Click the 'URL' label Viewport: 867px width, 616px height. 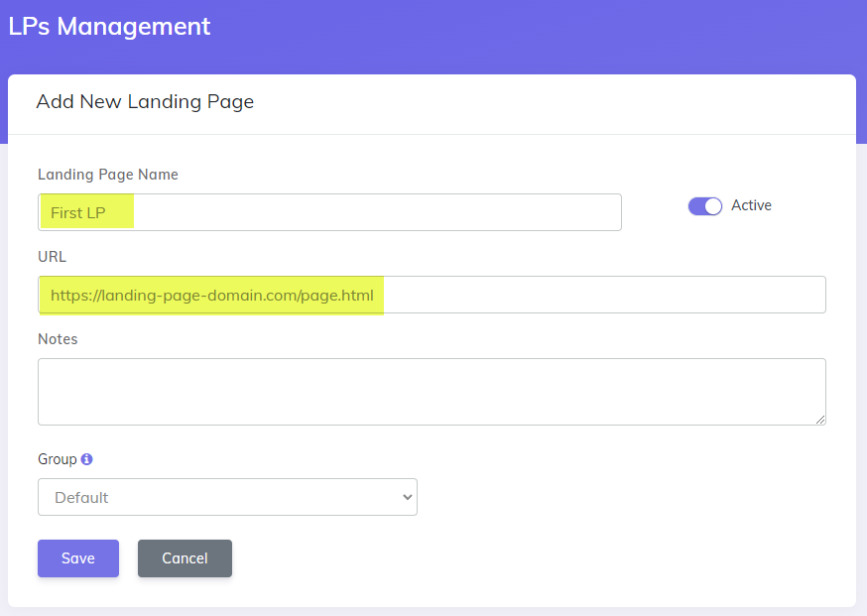[52, 257]
